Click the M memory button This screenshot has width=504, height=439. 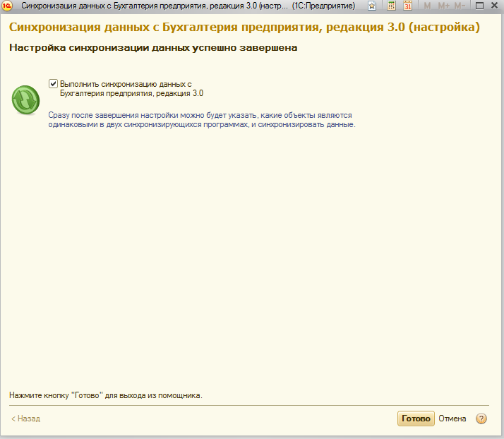[x=427, y=6]
